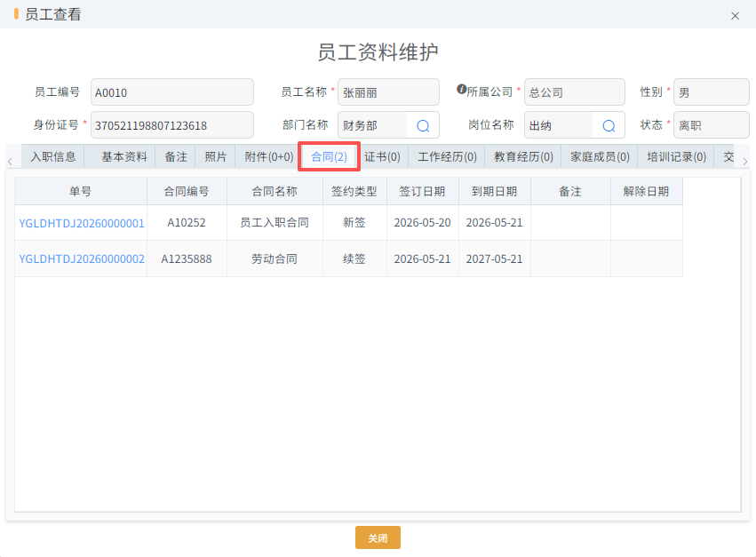Switch to the 入职信息 tab

tap(53, 156)
